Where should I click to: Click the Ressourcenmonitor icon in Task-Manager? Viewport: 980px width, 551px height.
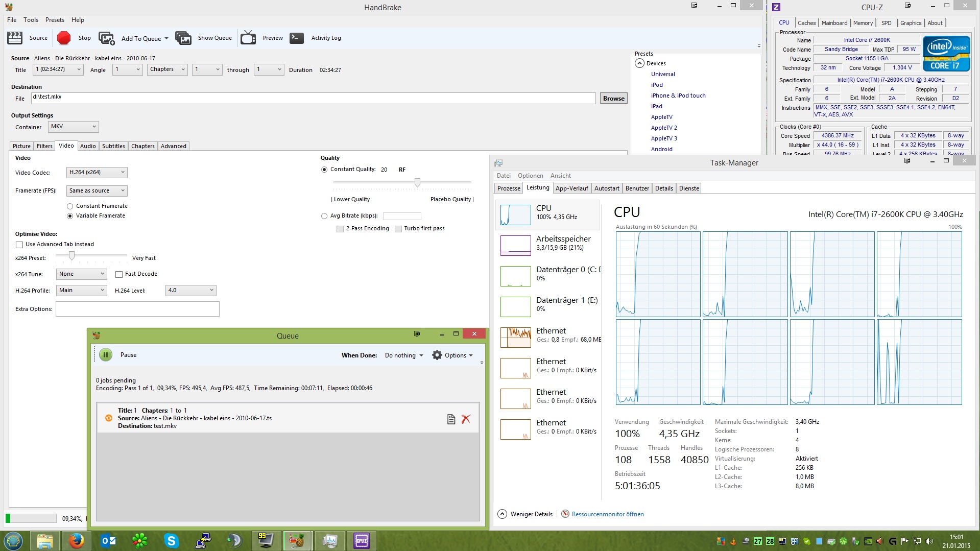coord(565,514)
